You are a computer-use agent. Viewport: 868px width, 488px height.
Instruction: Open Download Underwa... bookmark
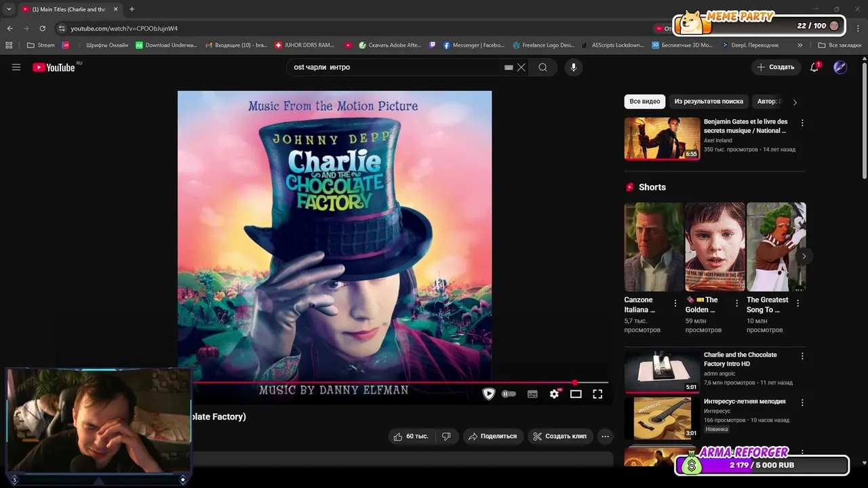[166, 45]
